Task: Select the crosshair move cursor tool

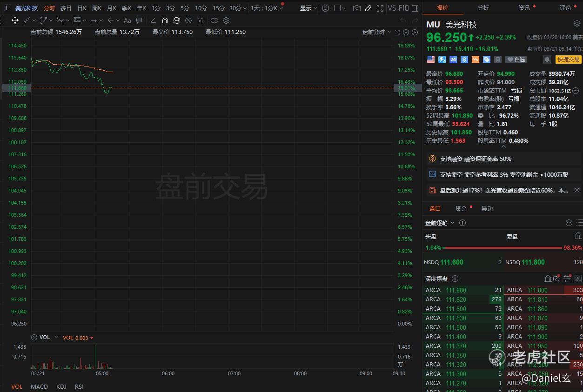Action: 15,20
